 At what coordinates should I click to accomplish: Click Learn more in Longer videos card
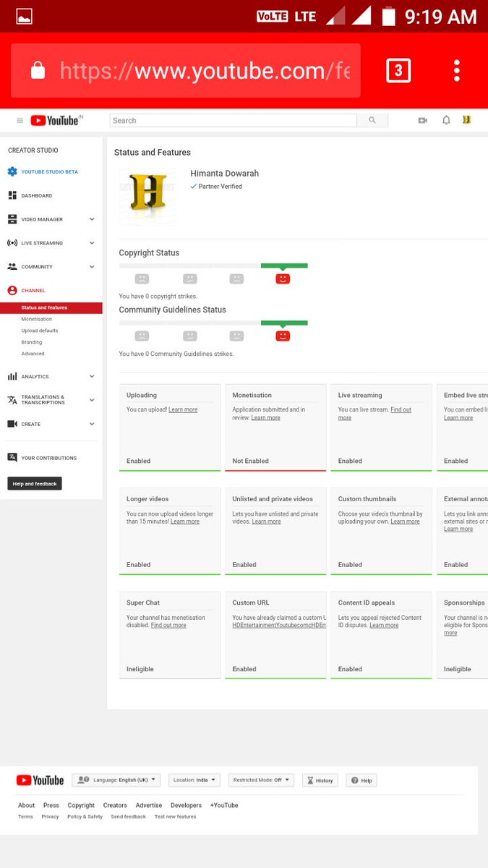tap(185, 522)
